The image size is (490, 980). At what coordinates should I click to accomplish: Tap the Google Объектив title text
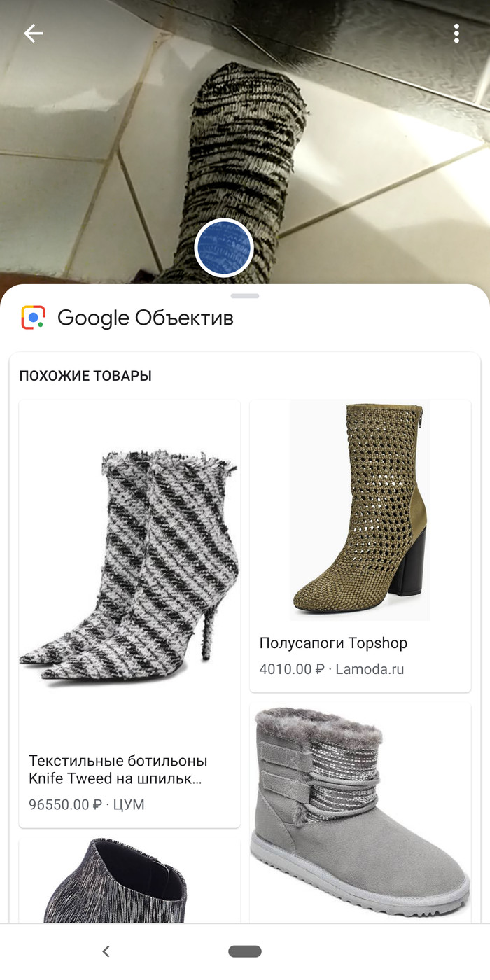(x=146, y=318)
